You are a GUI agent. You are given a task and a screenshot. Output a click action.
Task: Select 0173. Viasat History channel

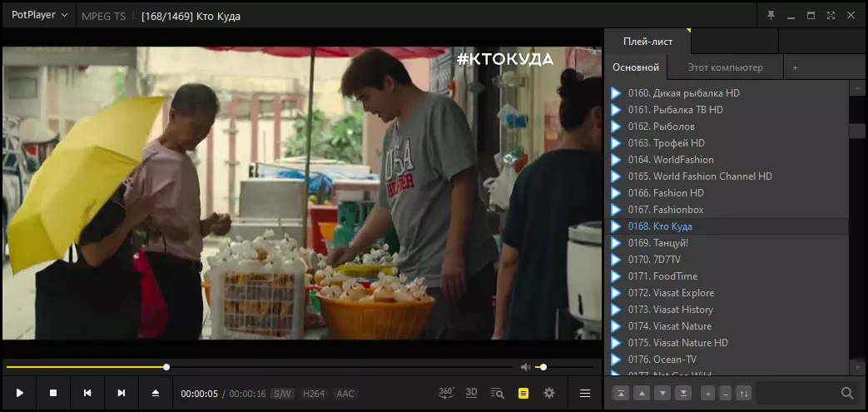pyautogui.click(x=727, y=309)
